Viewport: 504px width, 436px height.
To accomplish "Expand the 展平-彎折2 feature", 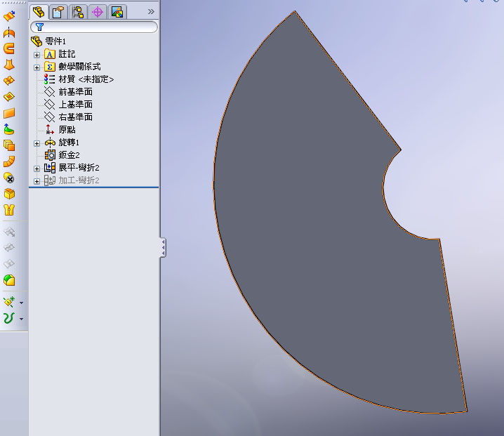I will click(37, 169).
